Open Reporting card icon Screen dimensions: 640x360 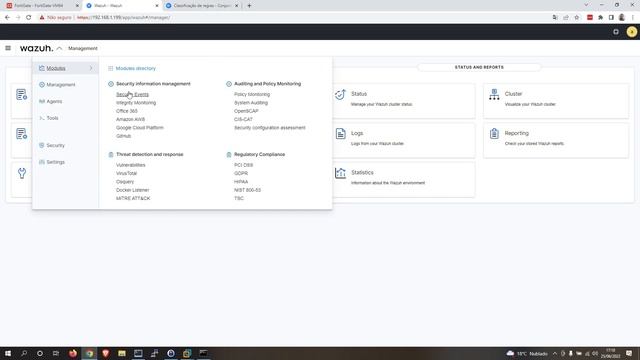494,133
